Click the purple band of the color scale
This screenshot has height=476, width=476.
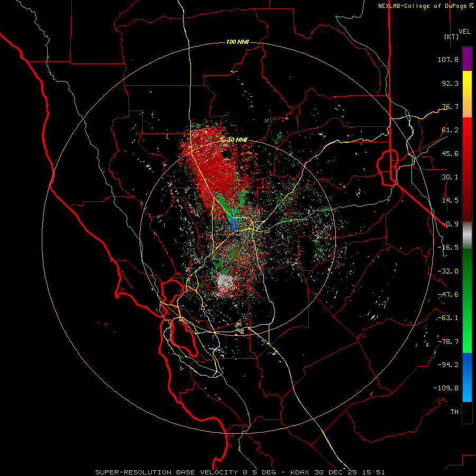point(467,59)
